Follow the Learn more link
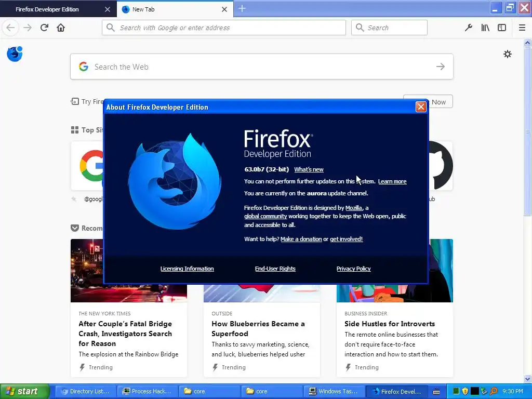 tap(392, 181)
